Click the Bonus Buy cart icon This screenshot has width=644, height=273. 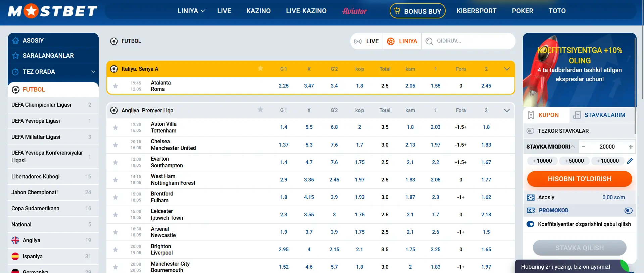397,10
